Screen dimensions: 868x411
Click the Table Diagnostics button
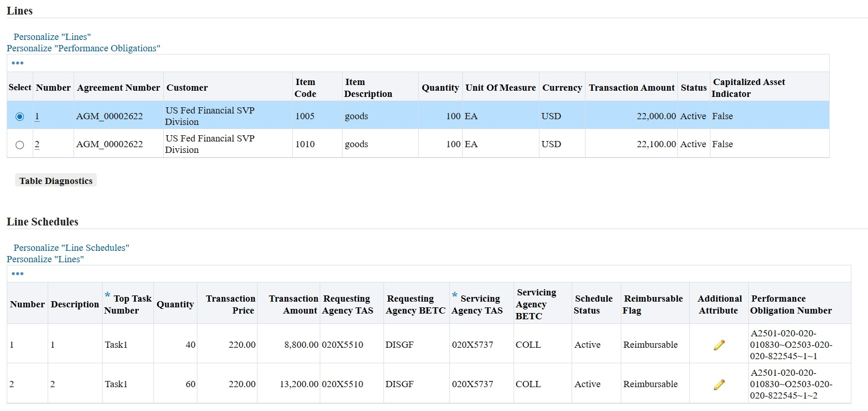[x=56, y=181]
